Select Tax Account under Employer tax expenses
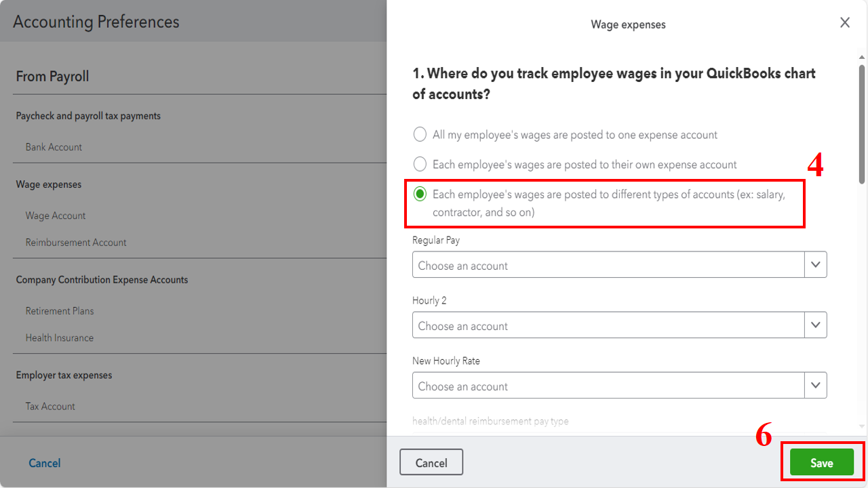 (50, 406)
